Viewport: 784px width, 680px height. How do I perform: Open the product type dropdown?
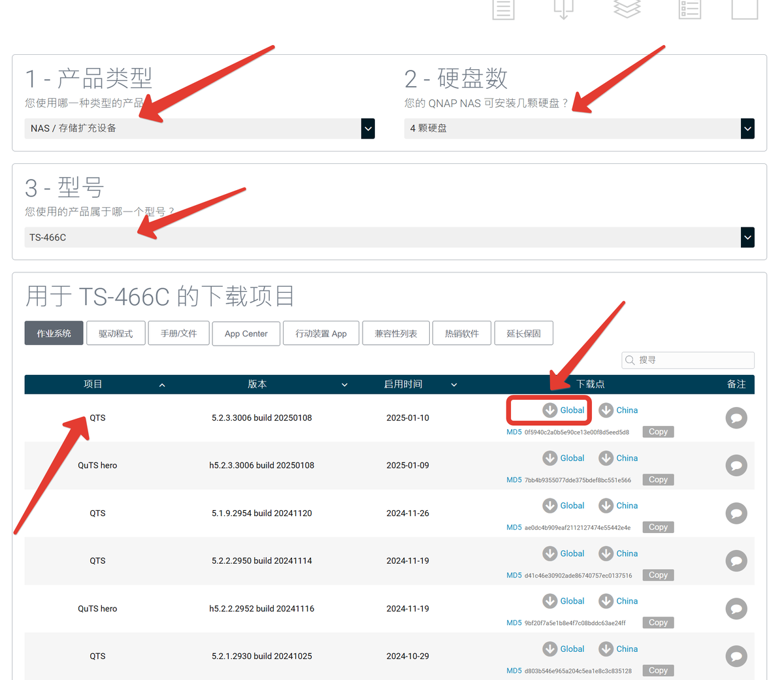(x=200, y=129)
